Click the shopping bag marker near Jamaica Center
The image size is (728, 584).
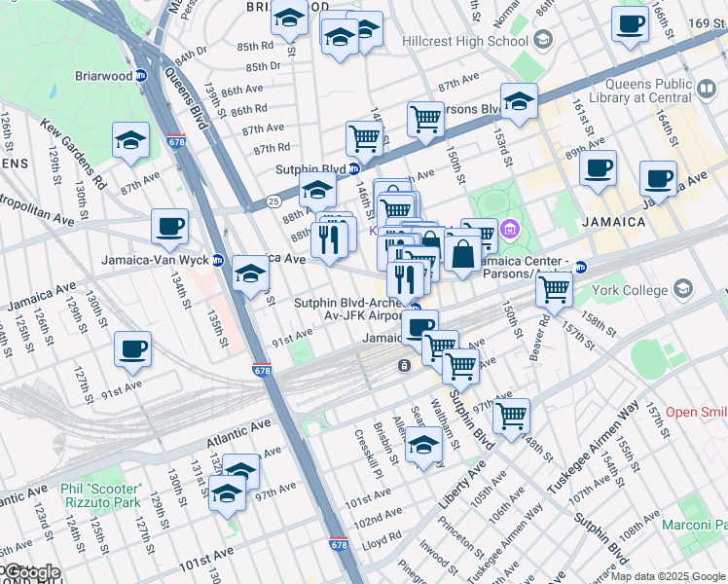pyautogui.click(x=462, y=256)
